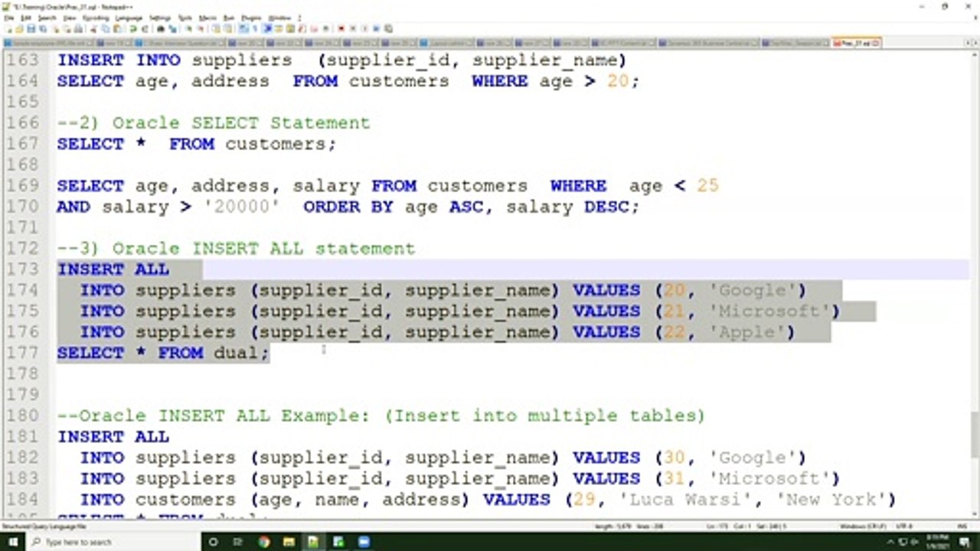Click the Print toolbar icon

coord(78,28)
